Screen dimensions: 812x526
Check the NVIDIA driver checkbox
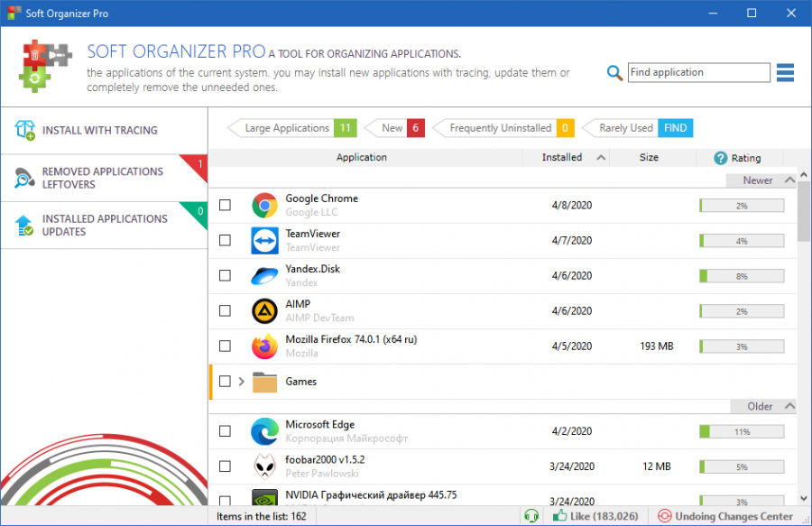coord(225,501)
